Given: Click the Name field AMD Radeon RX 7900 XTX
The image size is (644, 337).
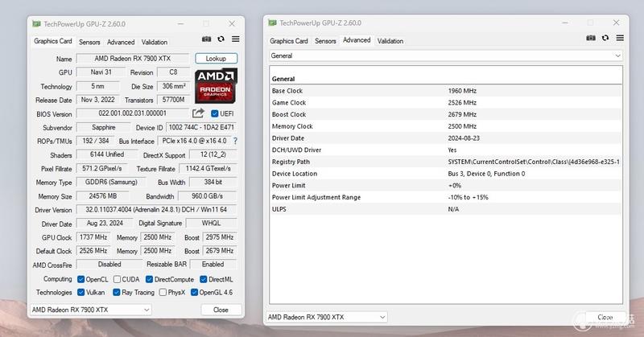Looking at the screenshot, I should coord(133,58).
